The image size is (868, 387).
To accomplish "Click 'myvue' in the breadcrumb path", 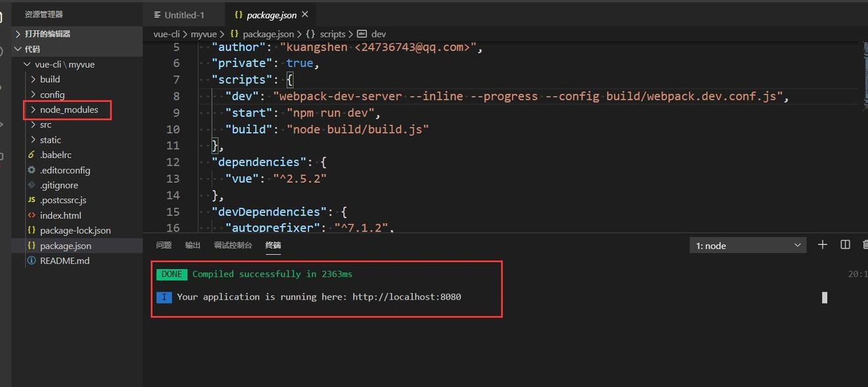I will tap(204, 34).
